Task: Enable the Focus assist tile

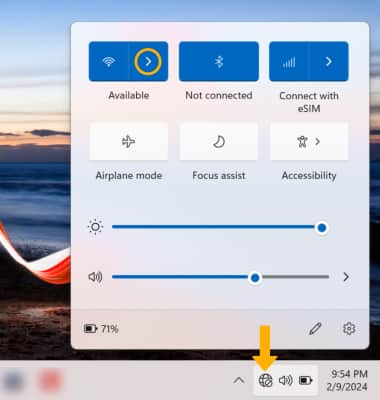Action: [x=219, y=142]
